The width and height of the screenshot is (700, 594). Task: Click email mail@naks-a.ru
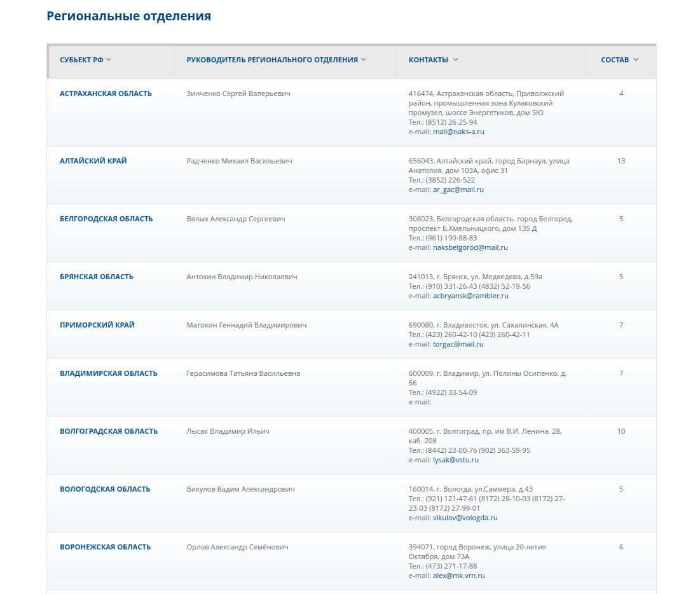[458, 132]
